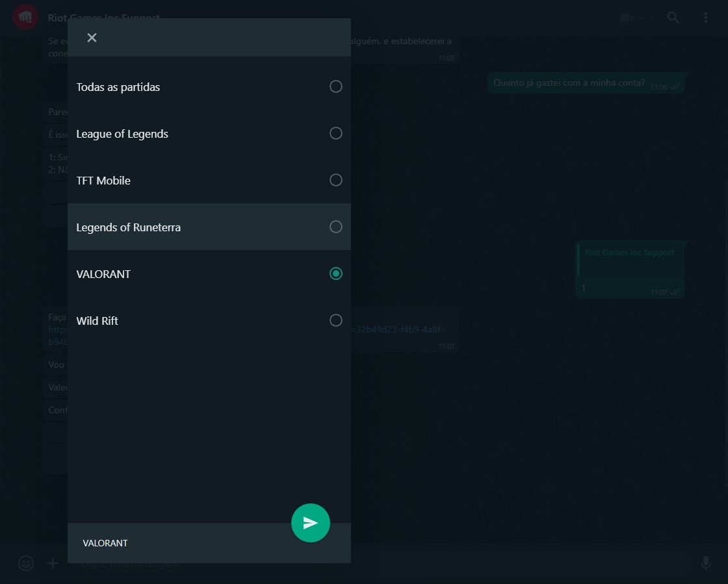Close the game selection list with X
Image resolution: width=728 pixels, height=584 pixels.
pos(92,38)
